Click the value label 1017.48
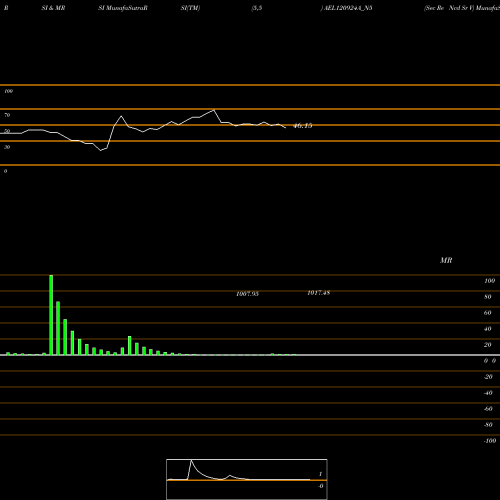The height and width of the screenshot is (500, 500). click(319, 293)
